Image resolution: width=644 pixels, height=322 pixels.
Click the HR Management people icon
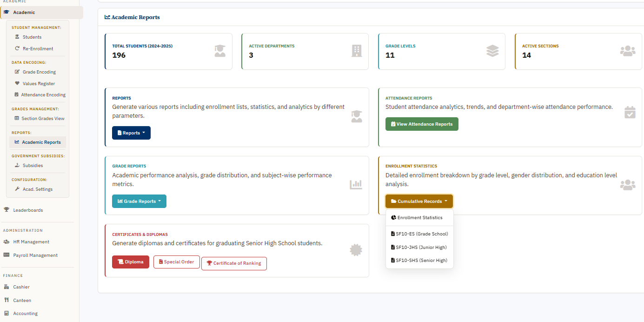7,241
